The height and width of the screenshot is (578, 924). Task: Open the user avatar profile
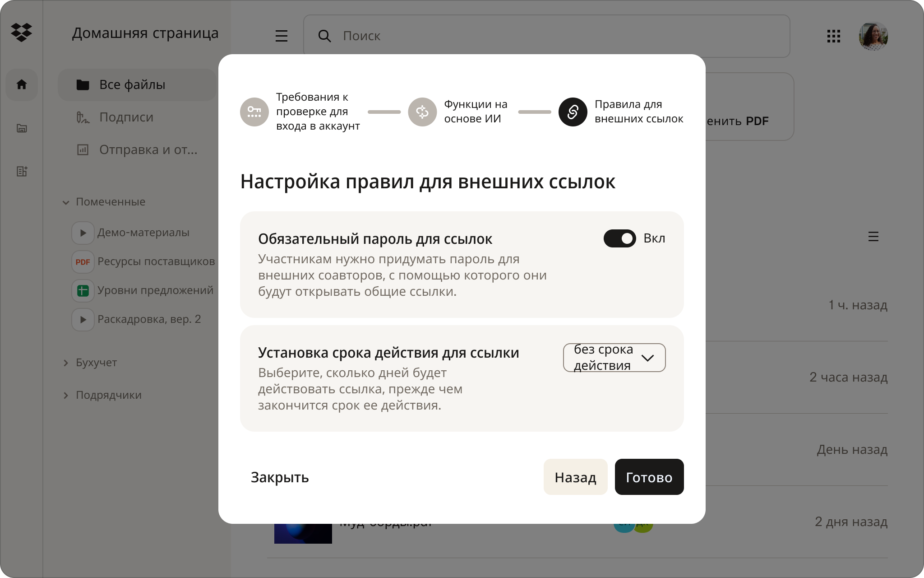coord(873,36)
